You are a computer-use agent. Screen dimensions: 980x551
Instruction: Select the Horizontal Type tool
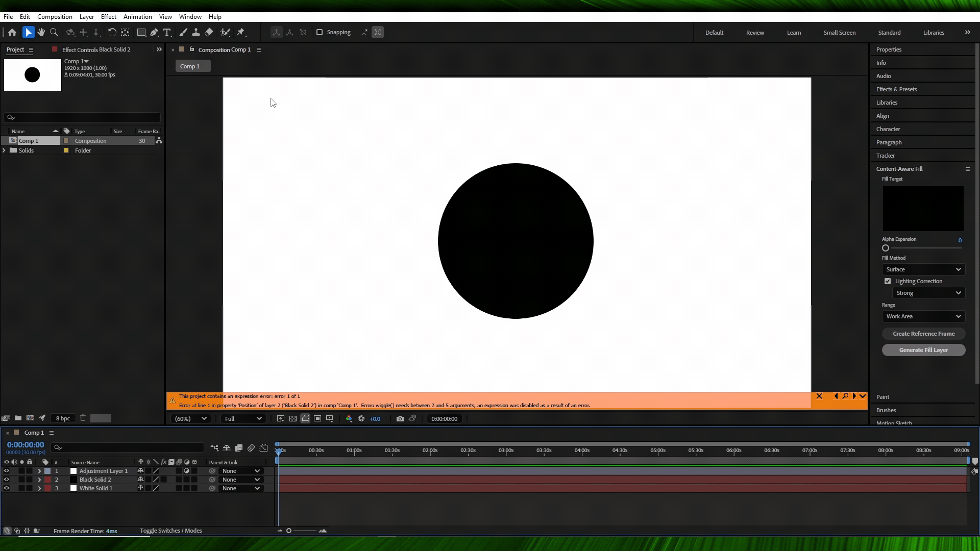pyautogui.click(x=167, y=32)
